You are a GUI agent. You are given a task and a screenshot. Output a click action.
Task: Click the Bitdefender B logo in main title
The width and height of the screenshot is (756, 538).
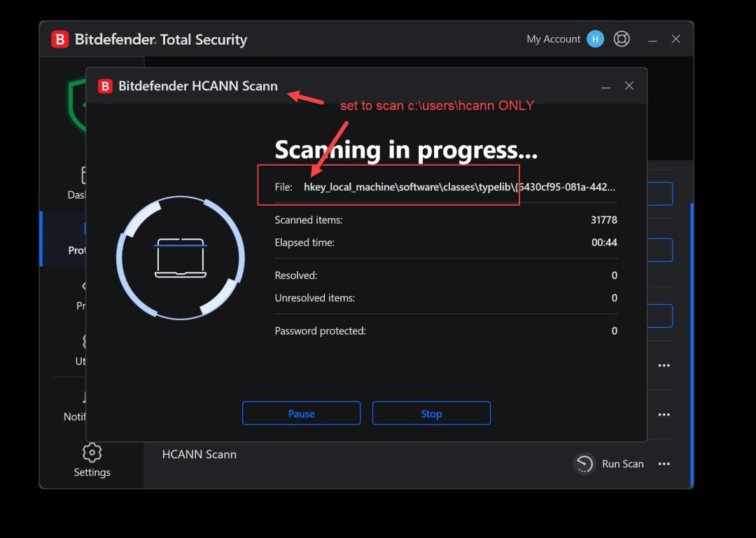click(x=60, y=39)
